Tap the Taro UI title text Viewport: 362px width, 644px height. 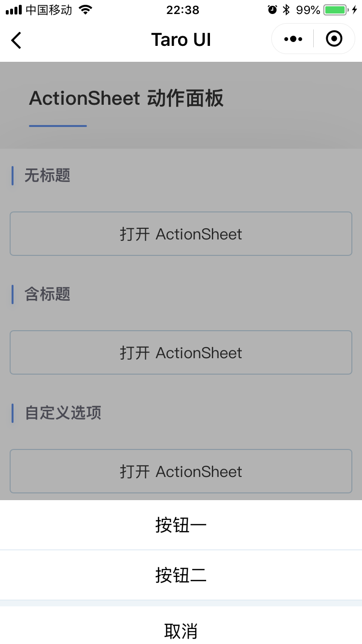click(x=181, y=39)
